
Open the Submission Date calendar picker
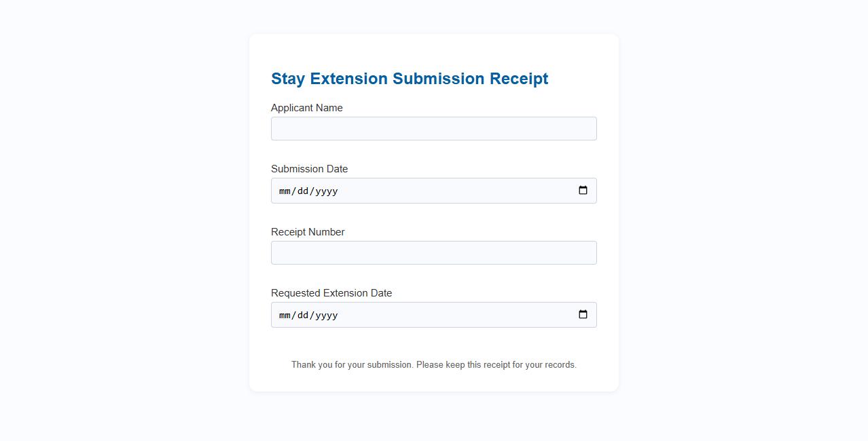point(583,191)
